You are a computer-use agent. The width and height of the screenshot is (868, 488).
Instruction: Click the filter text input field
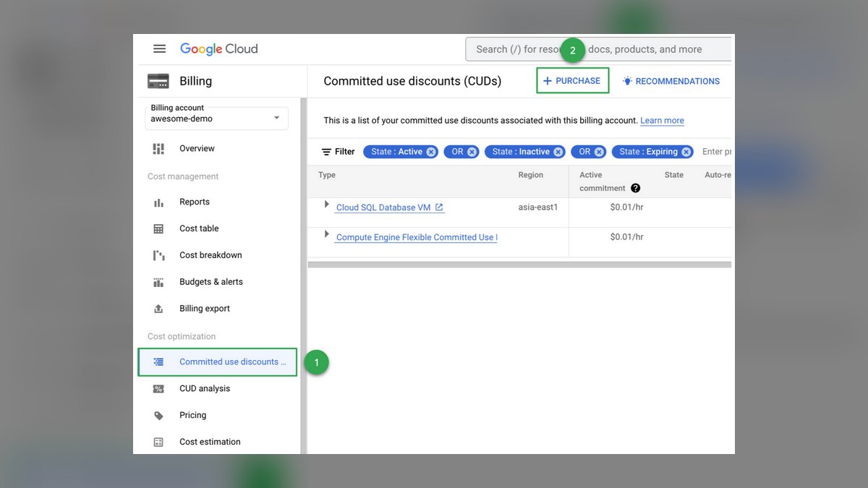pos(717,152)
